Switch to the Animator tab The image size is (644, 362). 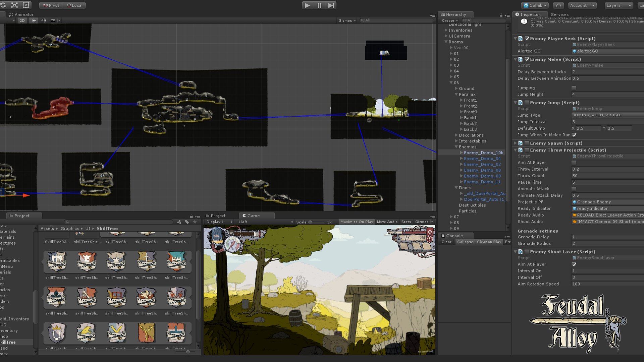tap(21, 14)
